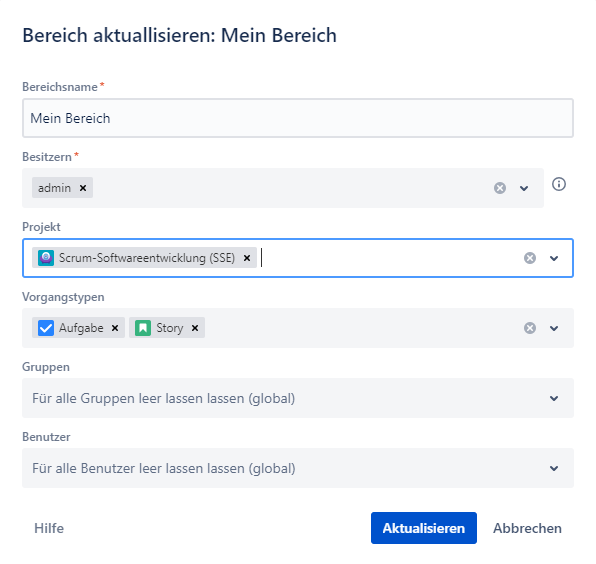Image resolution: width=596 pixels, height=564 pixels.
Task: Remove admin from owners with x
Action: [x=83, y=188]
